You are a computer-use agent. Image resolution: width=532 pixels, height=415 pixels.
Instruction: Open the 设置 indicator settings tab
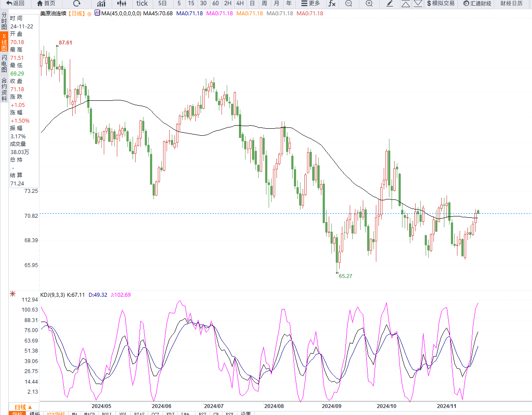click(x=246, y=413)
